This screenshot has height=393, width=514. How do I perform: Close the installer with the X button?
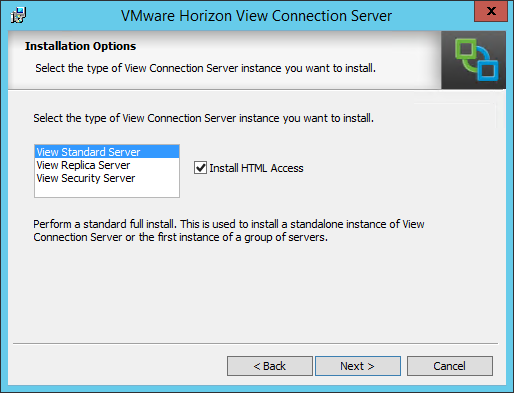pos(491,11)
